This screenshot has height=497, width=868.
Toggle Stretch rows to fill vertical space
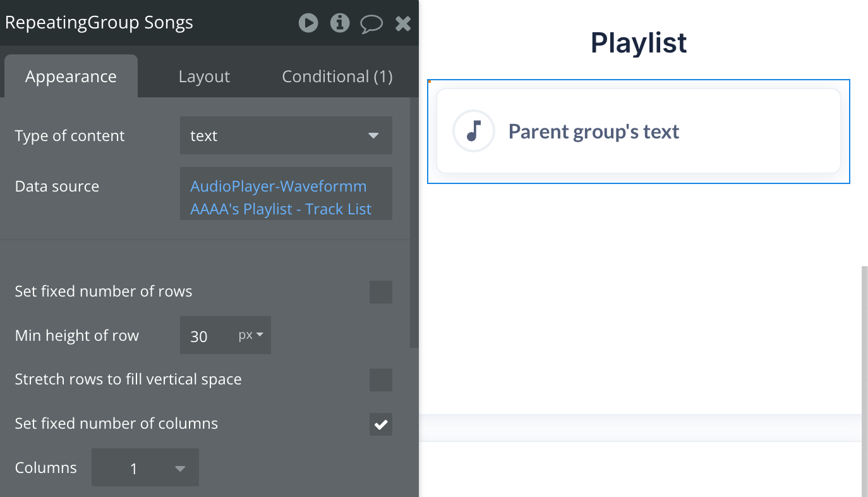(381, 380)
